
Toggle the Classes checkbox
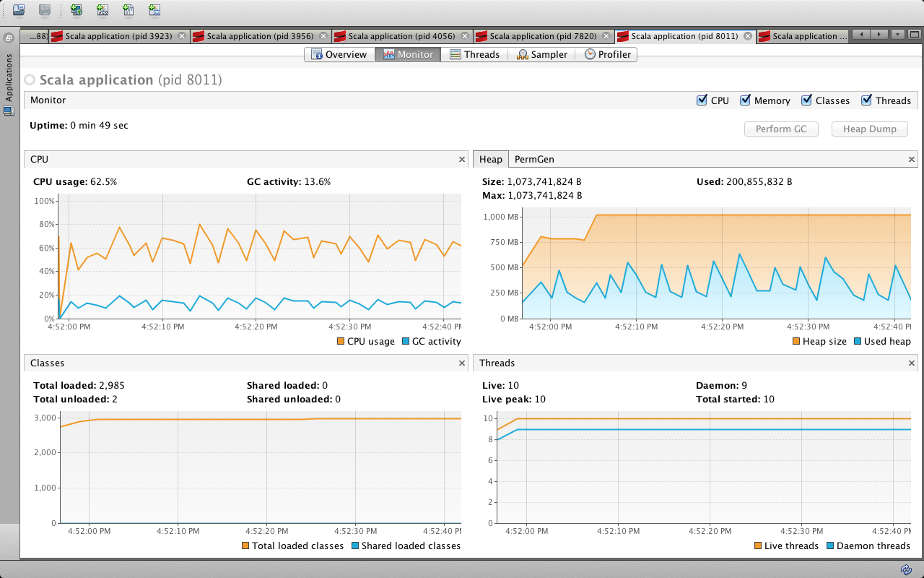pyautogui.click(x=806, y=100)
